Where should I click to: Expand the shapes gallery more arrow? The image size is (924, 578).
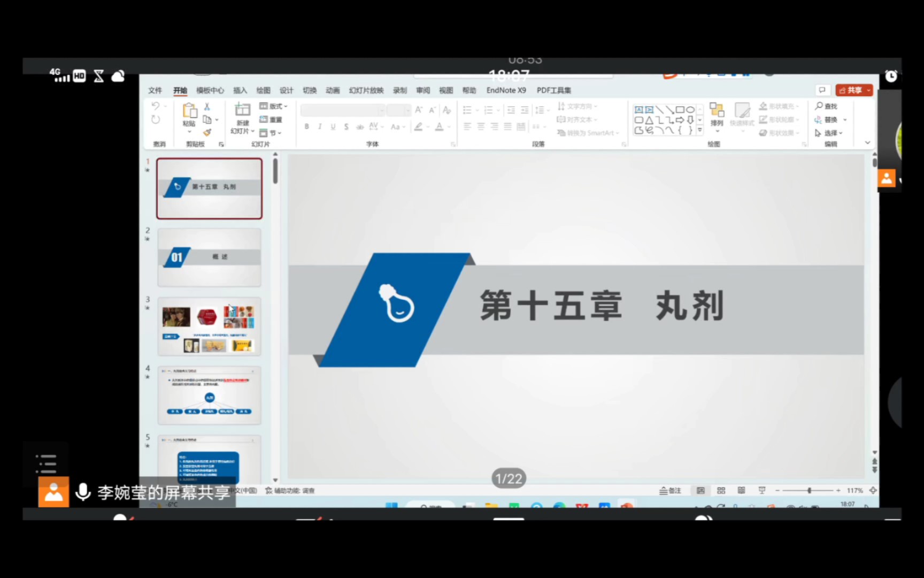700,130
